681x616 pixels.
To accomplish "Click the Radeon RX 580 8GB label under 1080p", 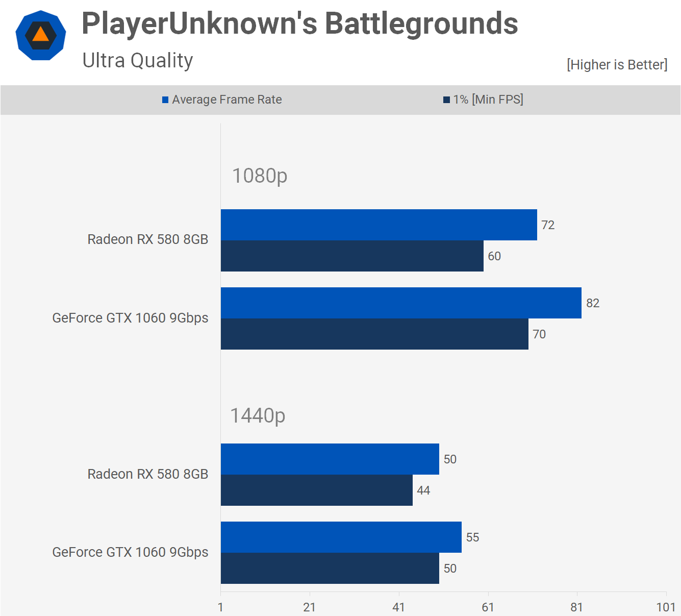I will (148, 239).
